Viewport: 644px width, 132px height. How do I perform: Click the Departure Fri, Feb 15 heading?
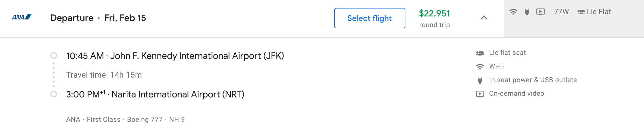coord(98,18)
